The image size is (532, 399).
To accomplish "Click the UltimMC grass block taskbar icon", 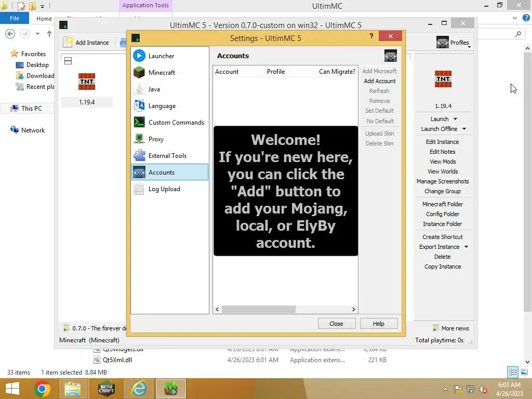I will pos(171,389).
